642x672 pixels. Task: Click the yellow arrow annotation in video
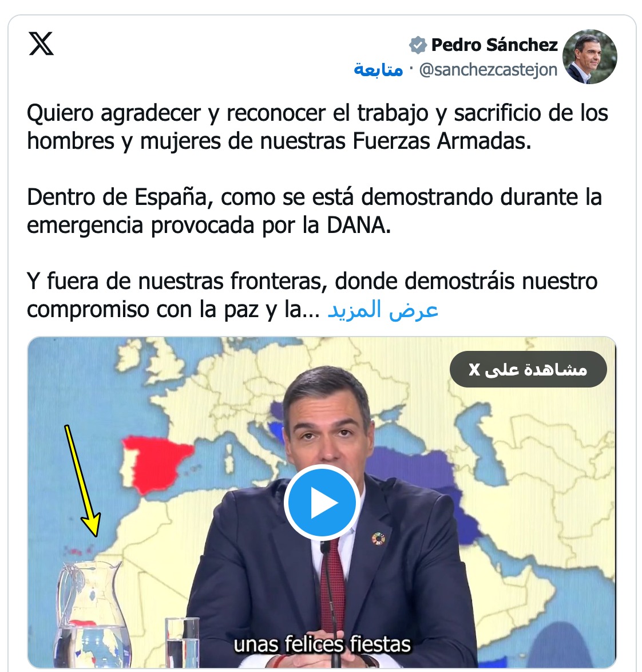click(x=82, y=481)
